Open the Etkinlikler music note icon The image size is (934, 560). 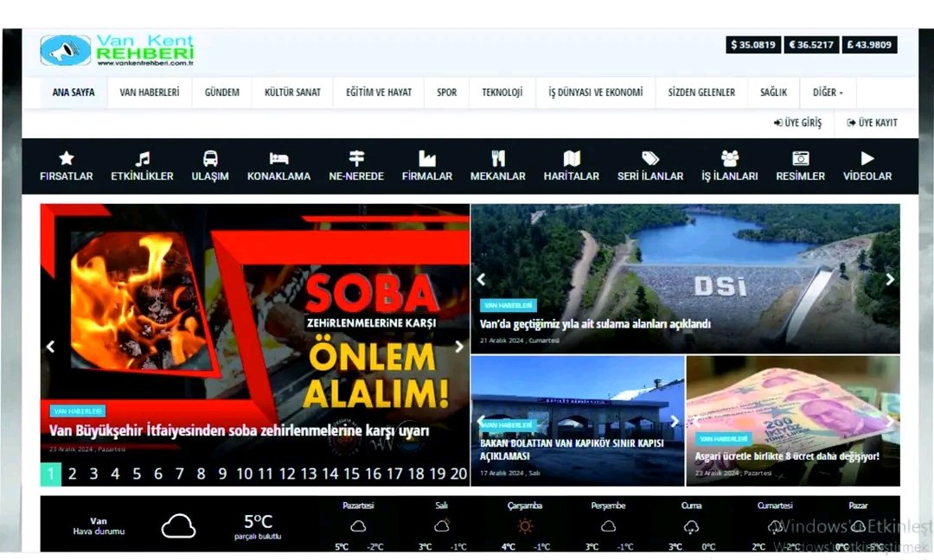142,158
